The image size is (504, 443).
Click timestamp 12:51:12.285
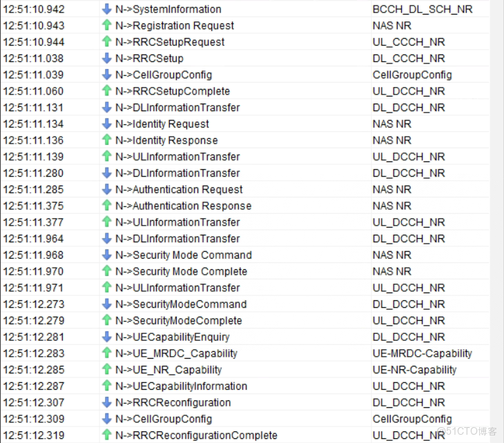(34, 370)
